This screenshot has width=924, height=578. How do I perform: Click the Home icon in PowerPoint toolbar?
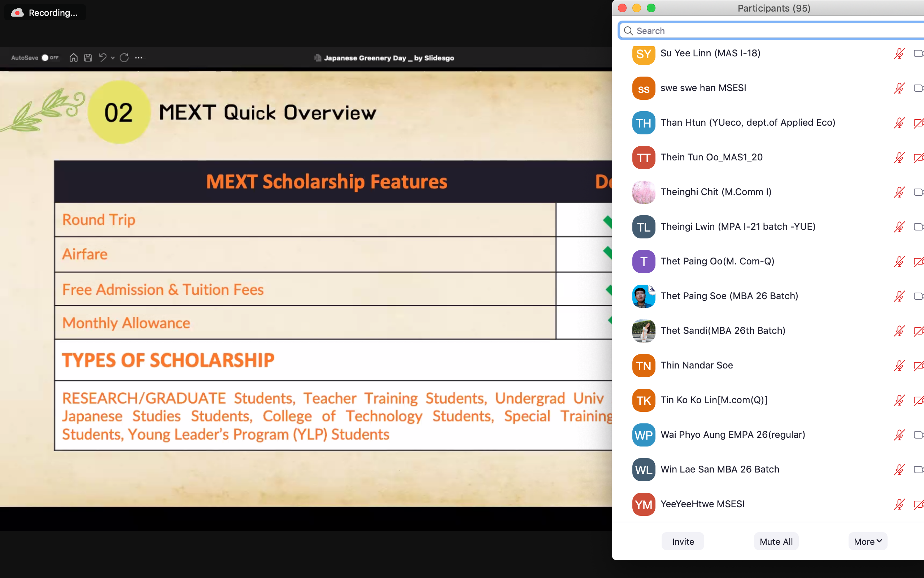pyautogui.click(x=74, y=58)
